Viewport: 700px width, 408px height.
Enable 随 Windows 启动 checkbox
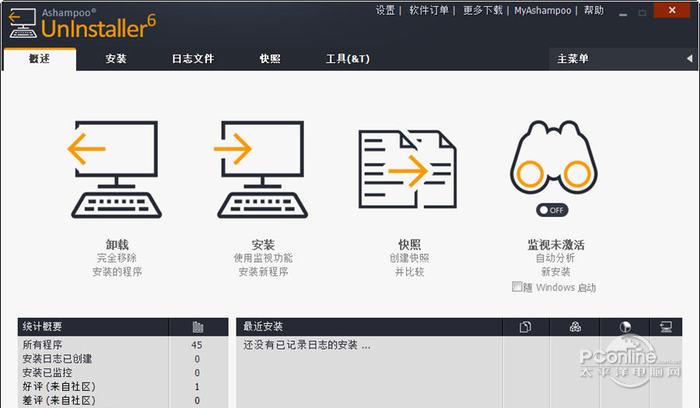tap(517, 286)
